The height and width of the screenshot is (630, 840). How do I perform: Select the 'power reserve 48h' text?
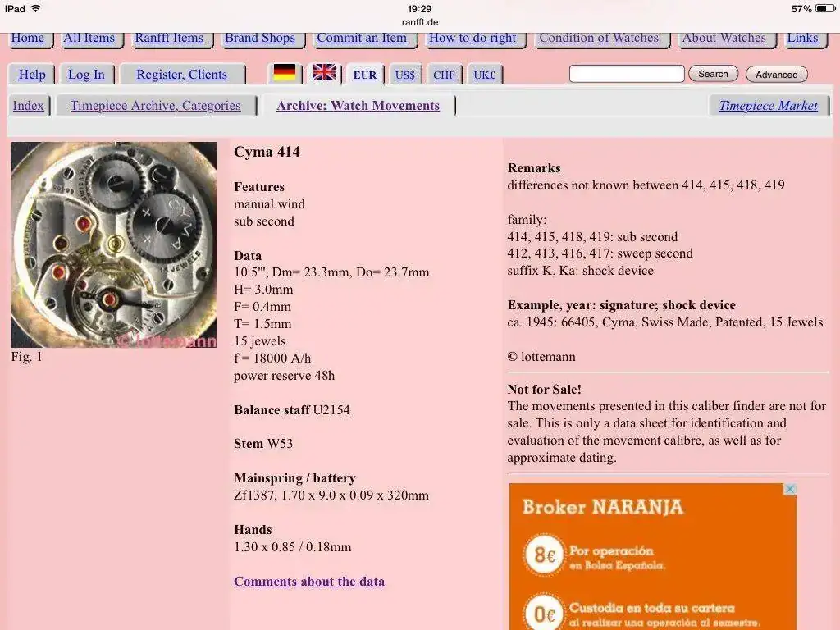[285, 376]
